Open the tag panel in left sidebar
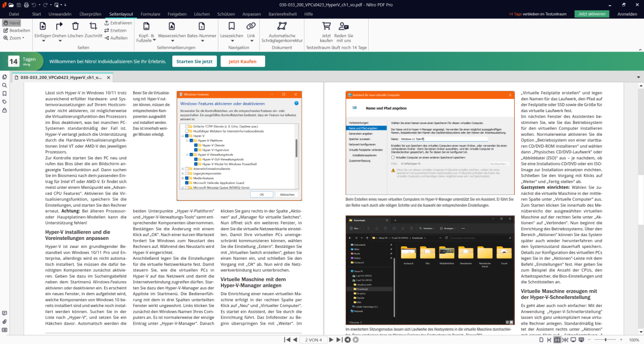644x344 pixels. coord(4,102)
